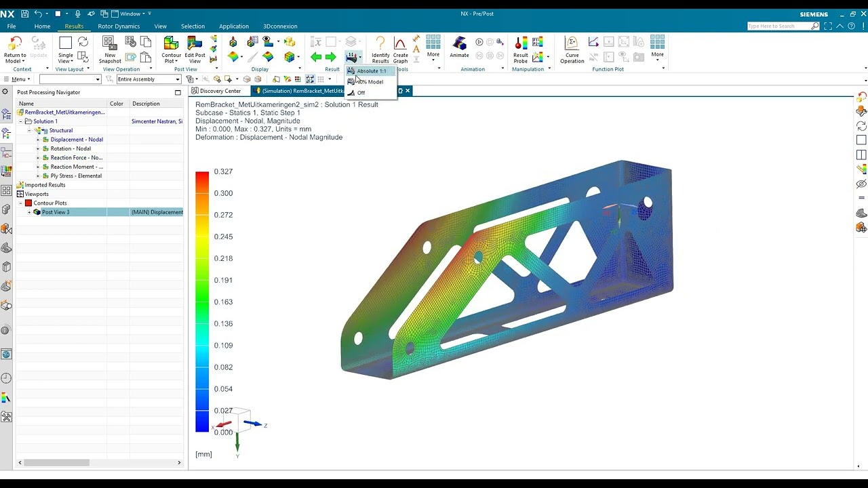Switch to the Home ribbon tab
868x488 pixels.
tap(42, 26)
